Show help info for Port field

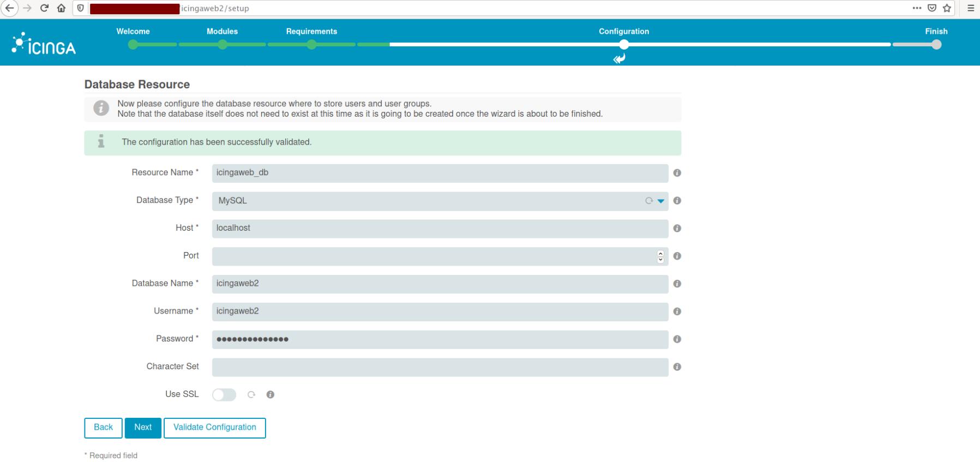pyautogui.click(x=677, y=256)
